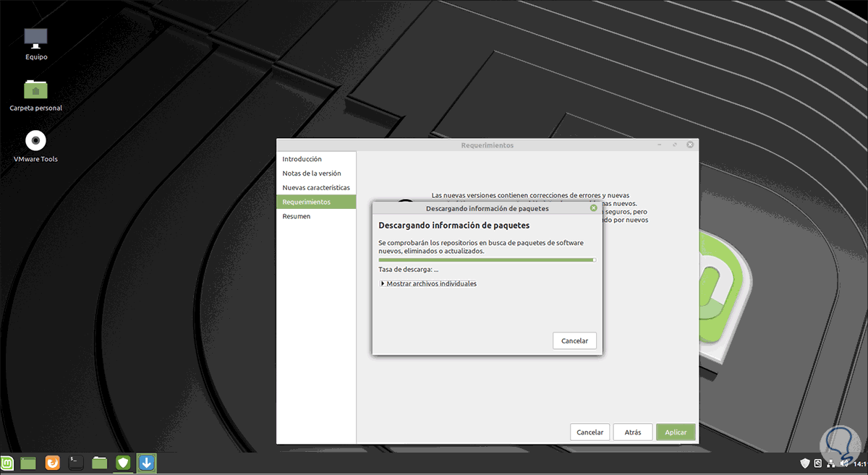Select the Nuevas características step

(316, 187)
